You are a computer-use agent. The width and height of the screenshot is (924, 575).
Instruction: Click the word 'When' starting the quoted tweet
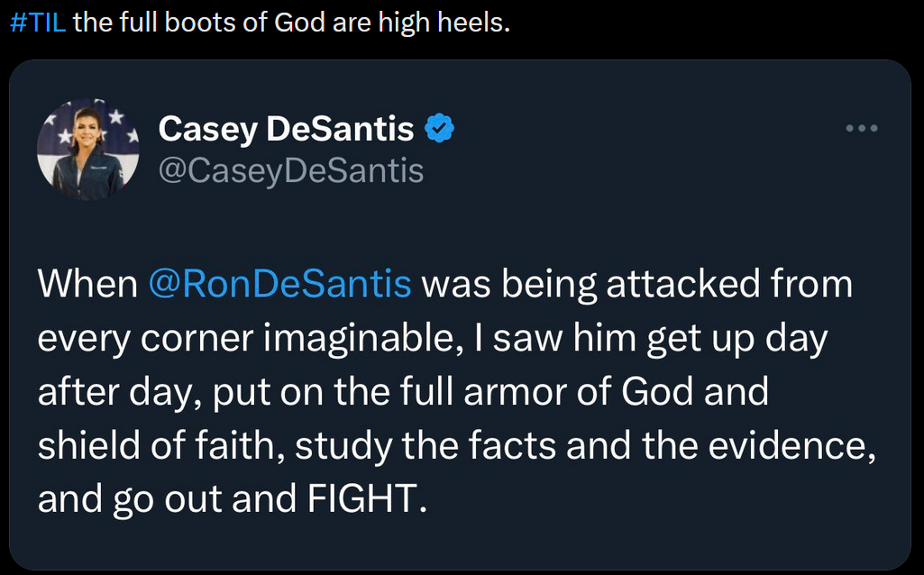[x=87, y=284]
